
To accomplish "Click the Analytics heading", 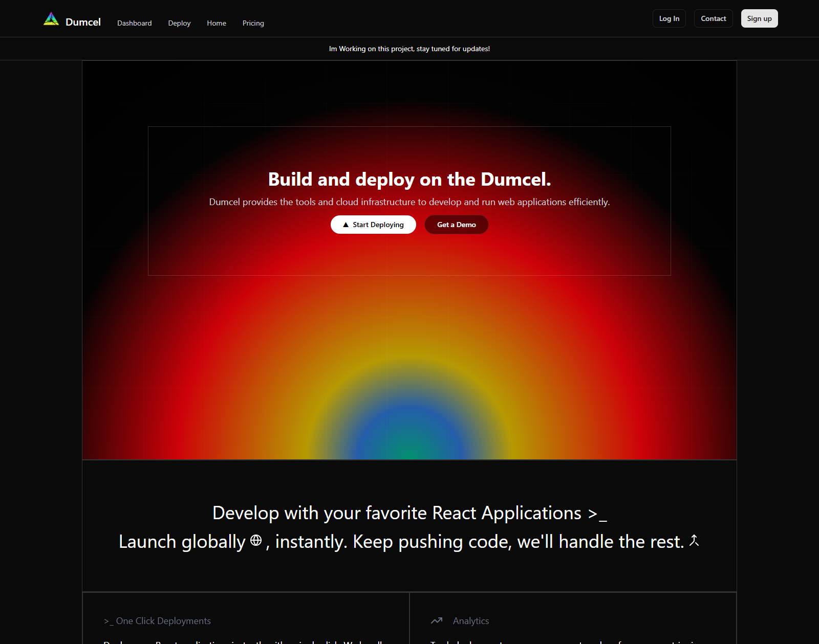I will point(470,620).
